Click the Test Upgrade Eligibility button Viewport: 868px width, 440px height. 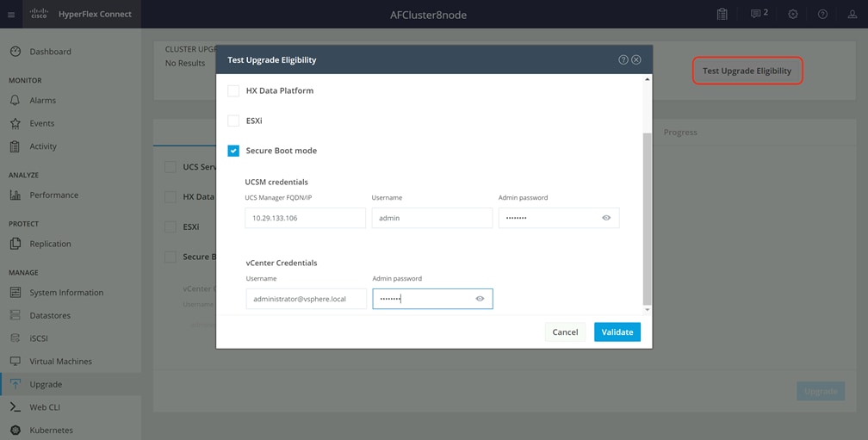(747, 71)
